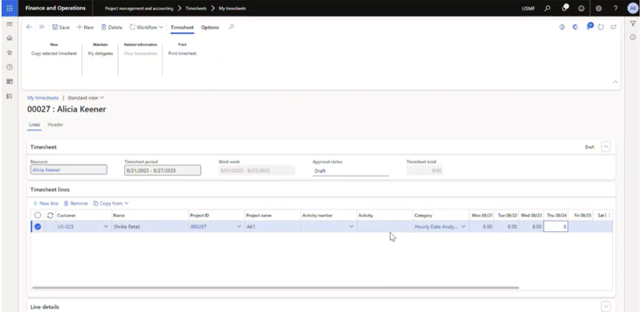This screenshot has height=317, width=644.
Task: Add a New line to timesheet
Action: click(x=46, y=203)
